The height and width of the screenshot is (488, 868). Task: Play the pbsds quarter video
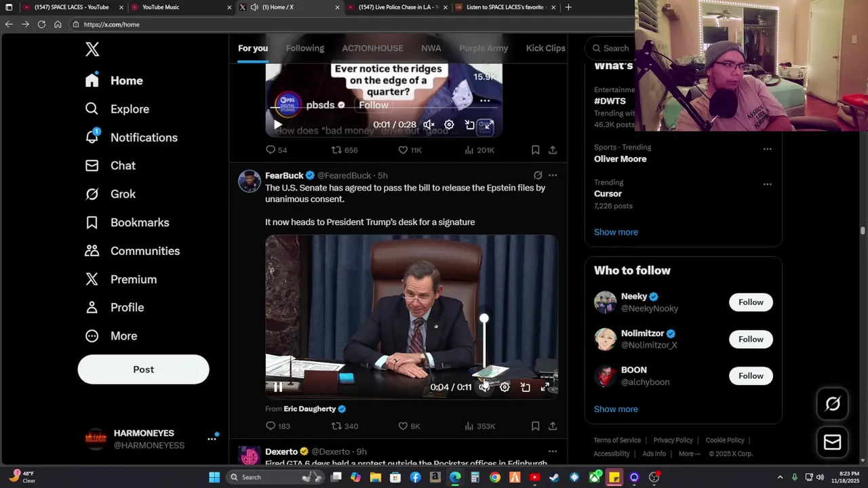[277, 125]
